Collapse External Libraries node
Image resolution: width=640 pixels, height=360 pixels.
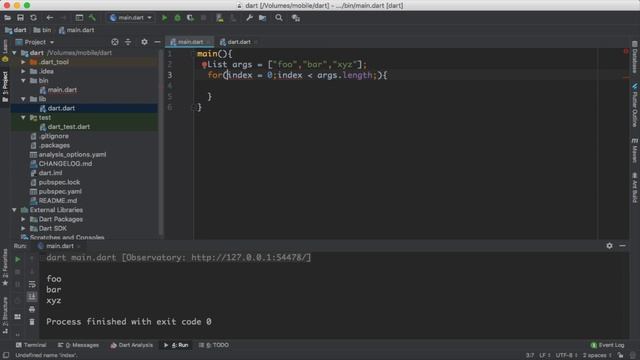pos(14,210)
